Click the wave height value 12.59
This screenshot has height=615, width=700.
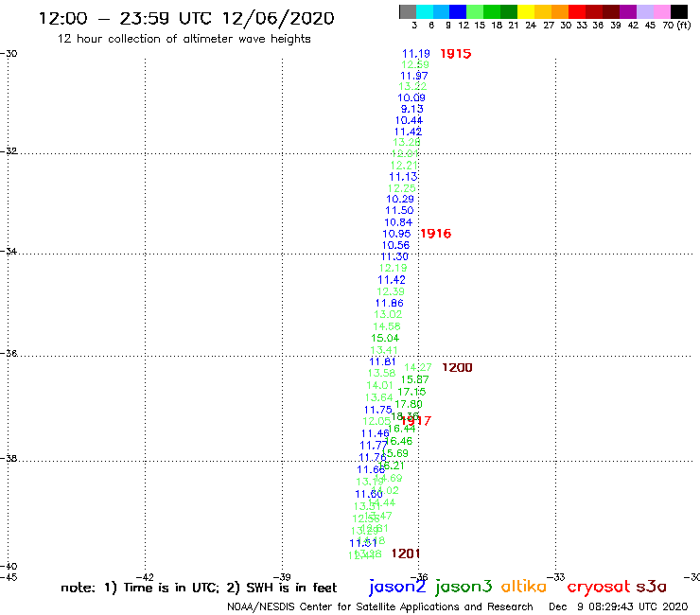pyautogui.click(x=415, y=64)
